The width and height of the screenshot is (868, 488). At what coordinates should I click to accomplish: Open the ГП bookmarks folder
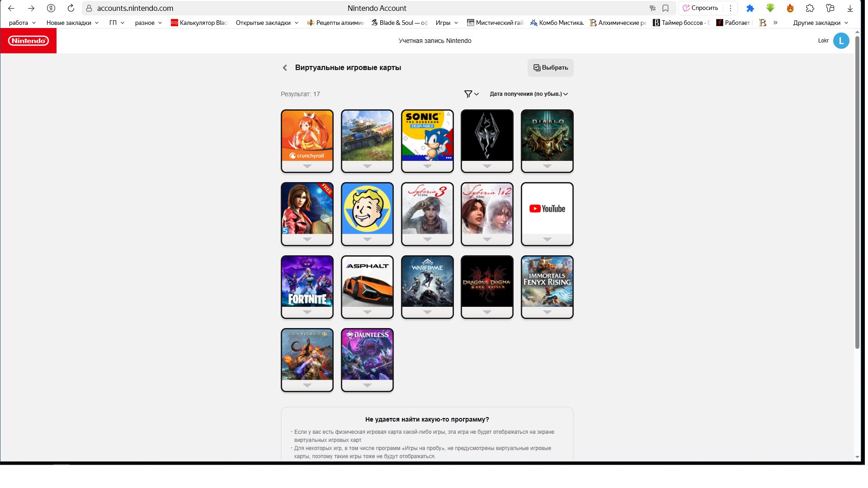117,23
